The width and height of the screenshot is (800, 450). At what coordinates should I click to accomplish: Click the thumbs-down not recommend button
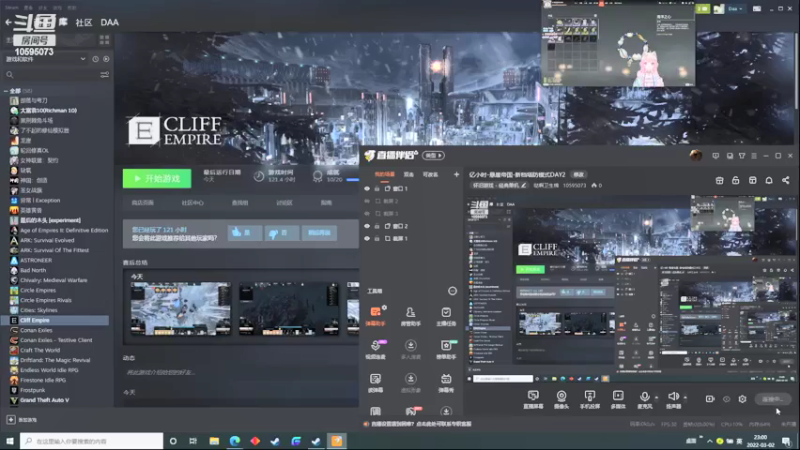(x=282, y=233)
